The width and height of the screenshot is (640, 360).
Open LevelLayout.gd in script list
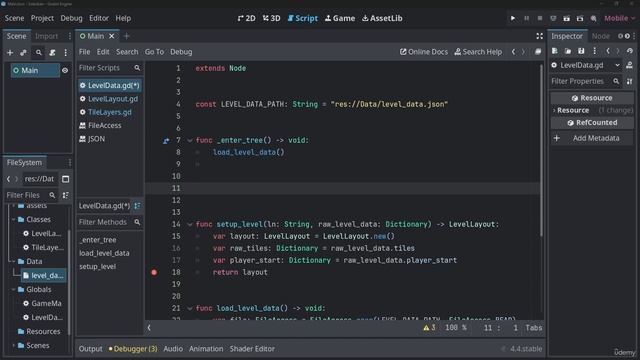click(109, 99)
